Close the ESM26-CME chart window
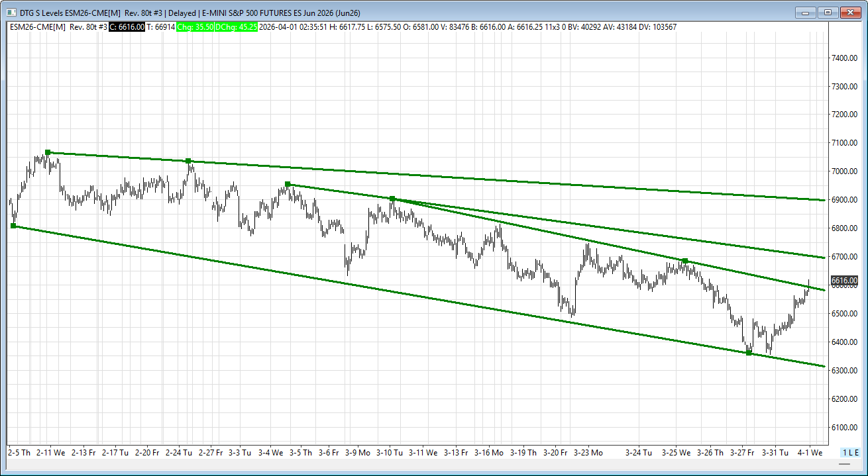868x476 pixels. (x=850, y=12)
